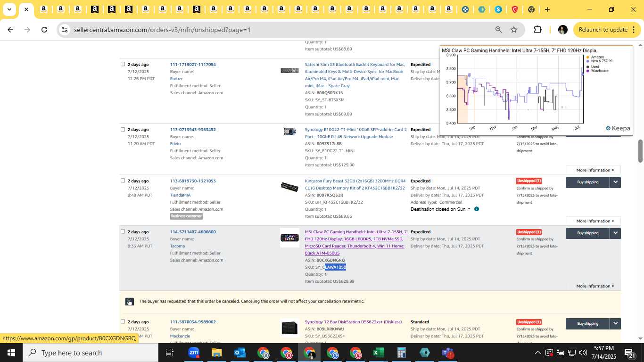This screenshot has height=362, width=644.
Task: Open the Windows Start menu
Action: [11, 353]
